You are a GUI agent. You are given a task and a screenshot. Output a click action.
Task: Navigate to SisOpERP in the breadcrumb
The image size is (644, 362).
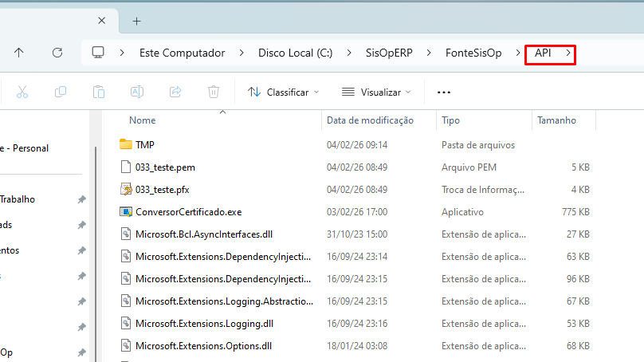click(387, 53)
